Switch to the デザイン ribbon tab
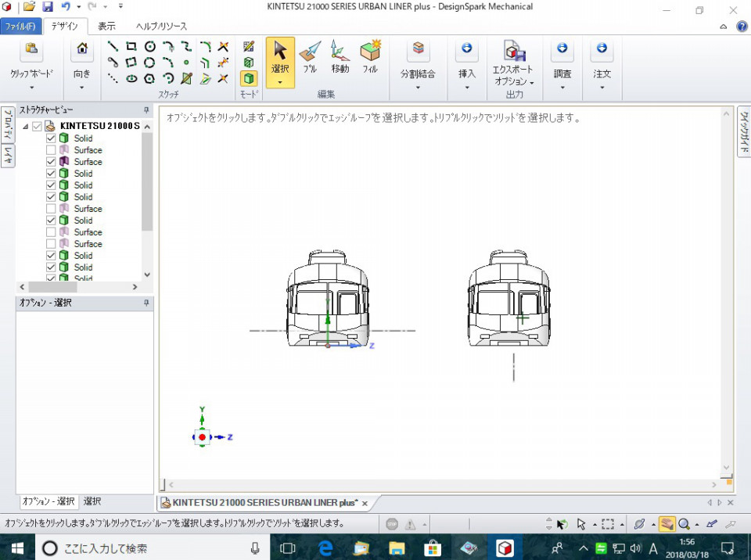The image size is (751, 560). pos(65,27)
